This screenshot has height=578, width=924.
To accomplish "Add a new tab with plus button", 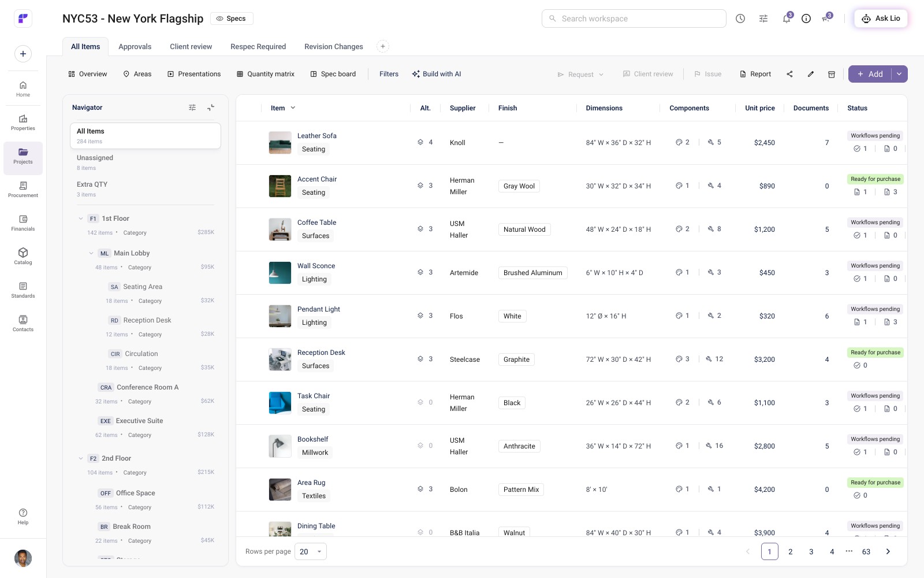I will tap(382, 46).
